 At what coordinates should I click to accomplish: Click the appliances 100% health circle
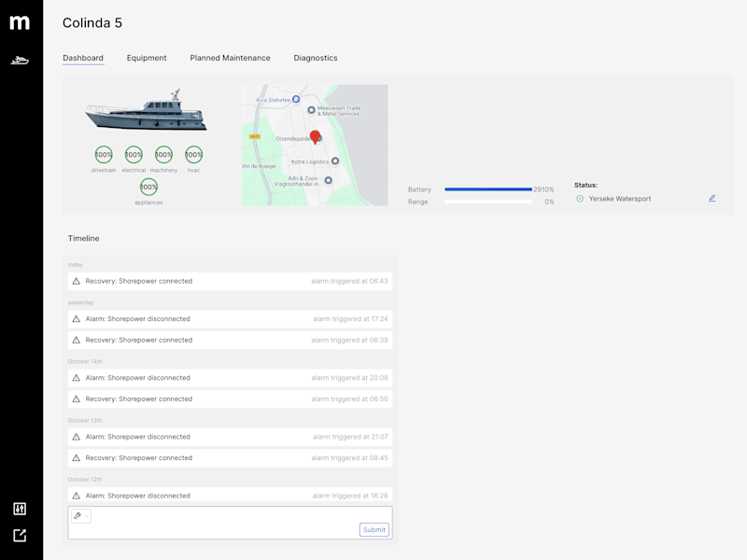148,187
